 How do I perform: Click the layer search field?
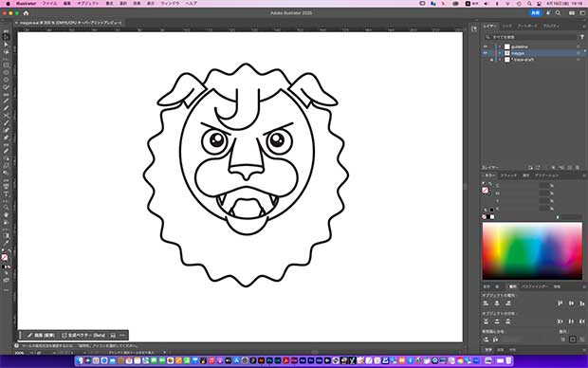[531, 37]
